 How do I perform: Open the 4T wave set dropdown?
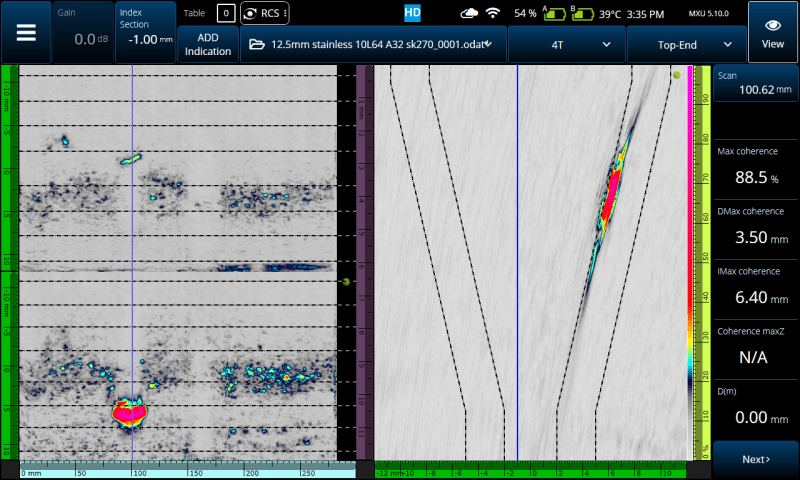(567, 45)
